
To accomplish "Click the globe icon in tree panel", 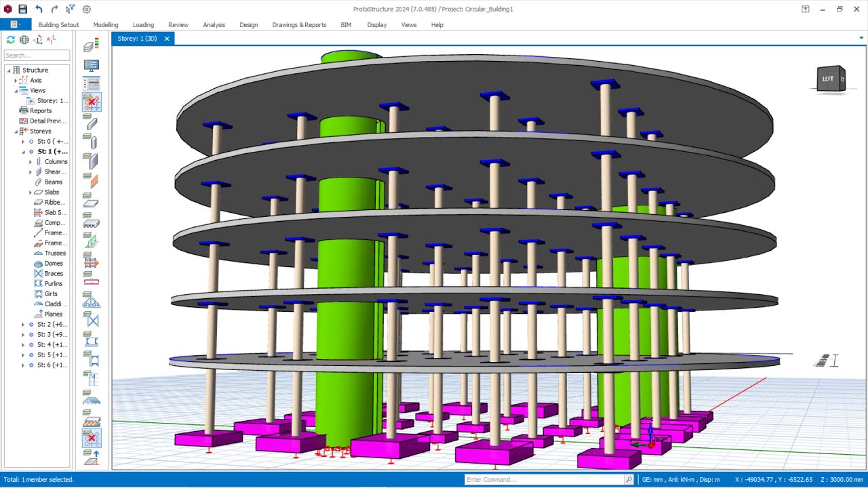I will pos(24,40).
